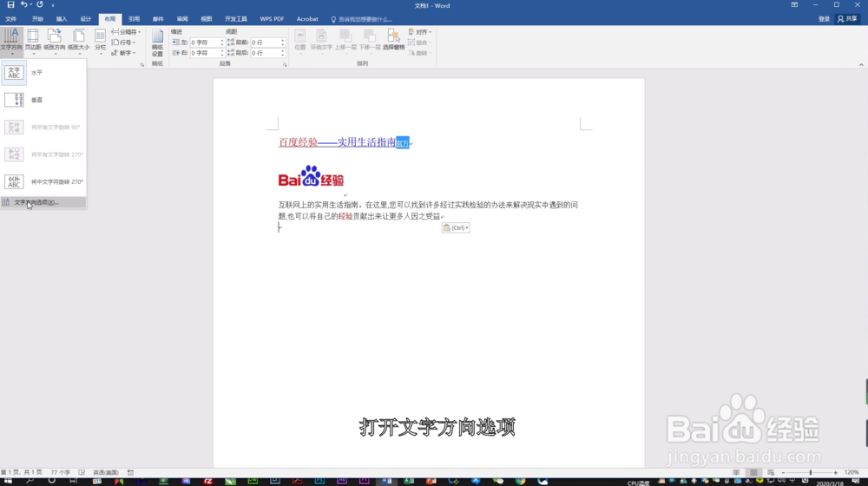
Task: Increase the 段前 spacing stepper
Action: pos(282,41)
